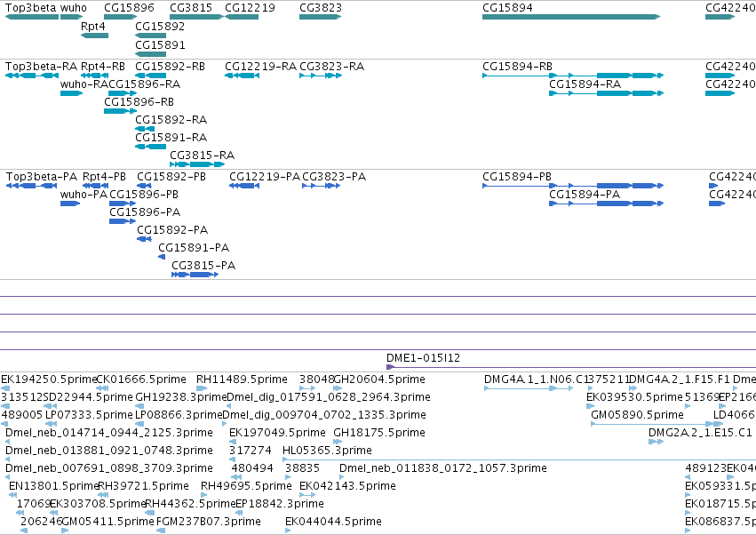Viewport: 756px width, 535px height.
Task: Select the CG3815 gene bar
Action: tap(196, 17)
